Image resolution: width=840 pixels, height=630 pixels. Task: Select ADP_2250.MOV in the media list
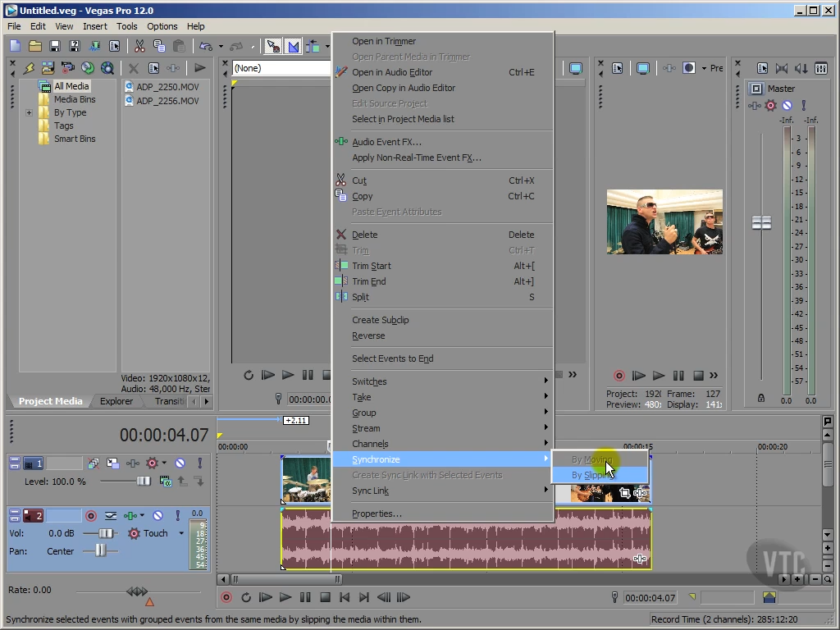coord(167,87)
